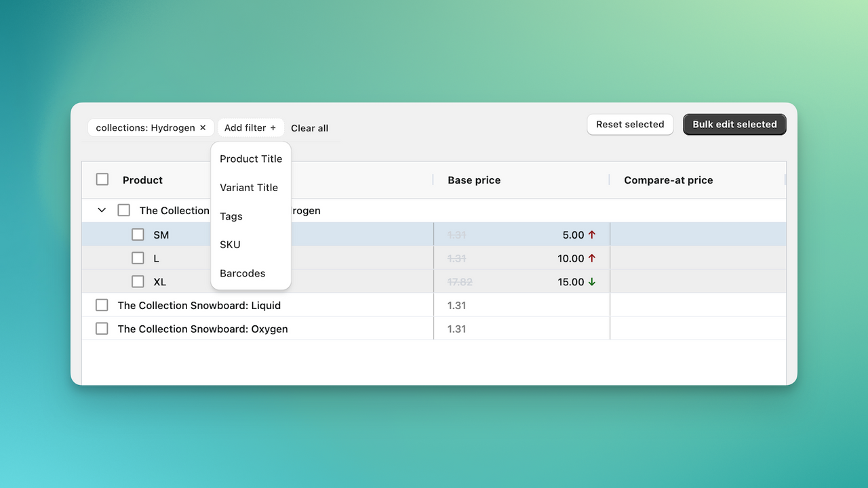Click the Bulk edit selected button
868x488 pixels.
pos(734,125)
